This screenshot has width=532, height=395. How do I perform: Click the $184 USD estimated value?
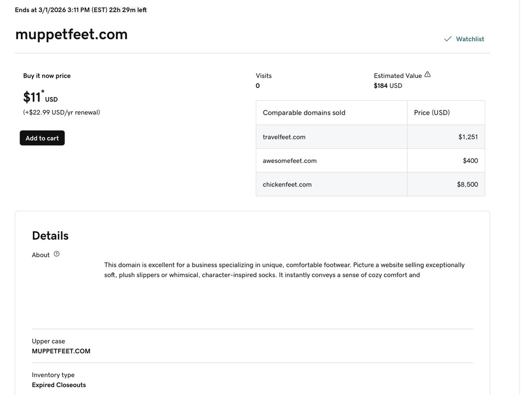pos(388,86)
